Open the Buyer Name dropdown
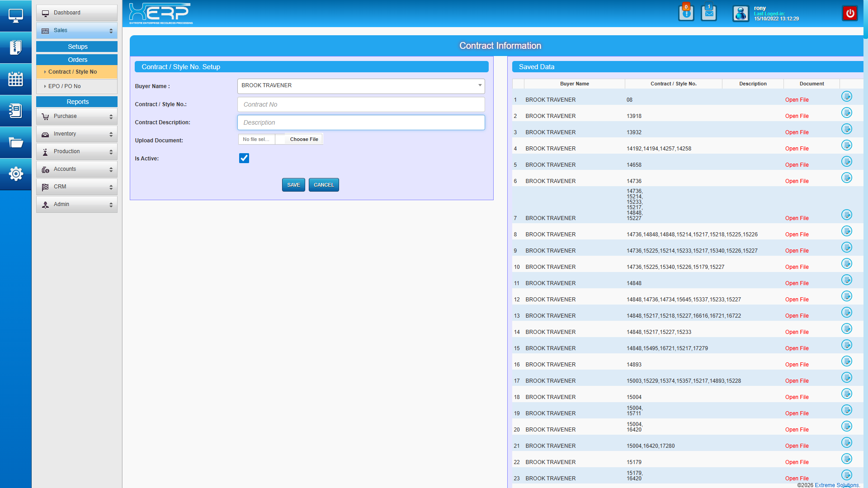This screenshot has height=488, width=868. coord(361,86)
